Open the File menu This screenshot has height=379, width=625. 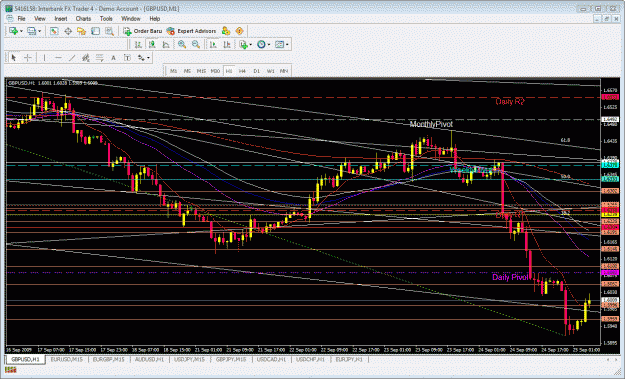(22, 19)
